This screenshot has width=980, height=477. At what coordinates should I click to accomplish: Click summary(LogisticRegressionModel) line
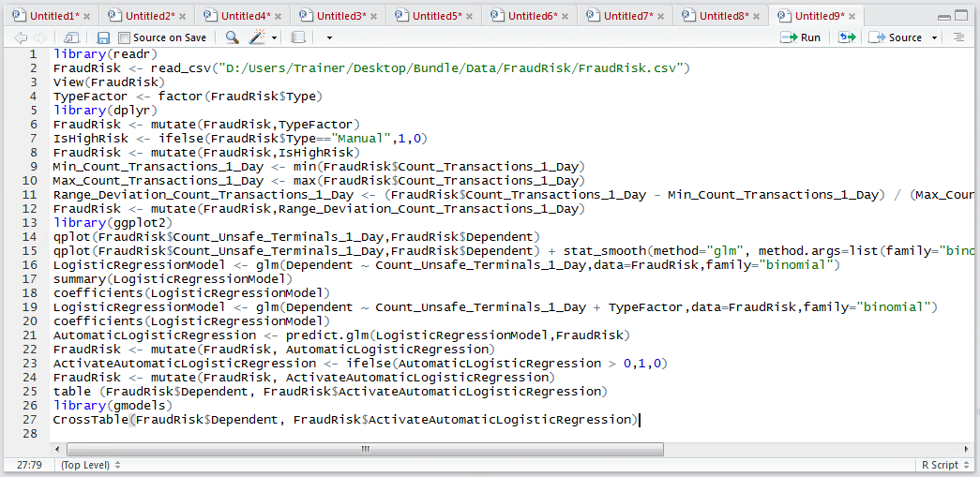tap(173, 279)
